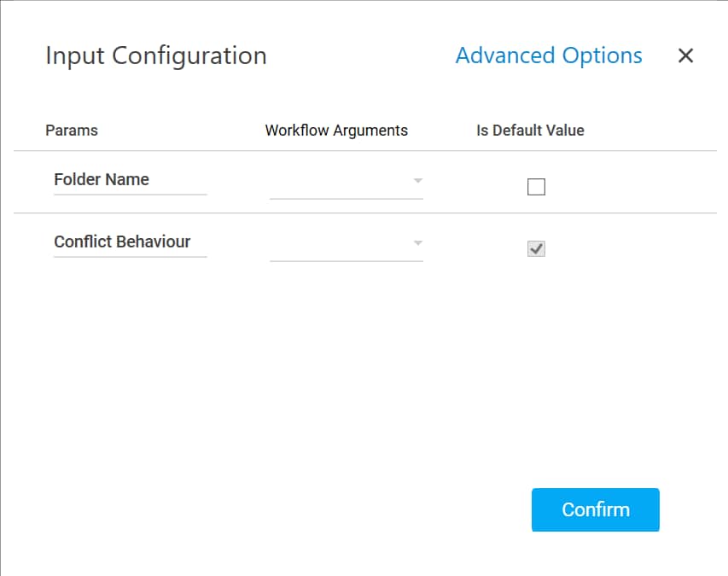728x576 pixels.
Task: Click the Conflict Behaviour dropdown arrow
Action: pyautogui.click(x=417, y=243)
